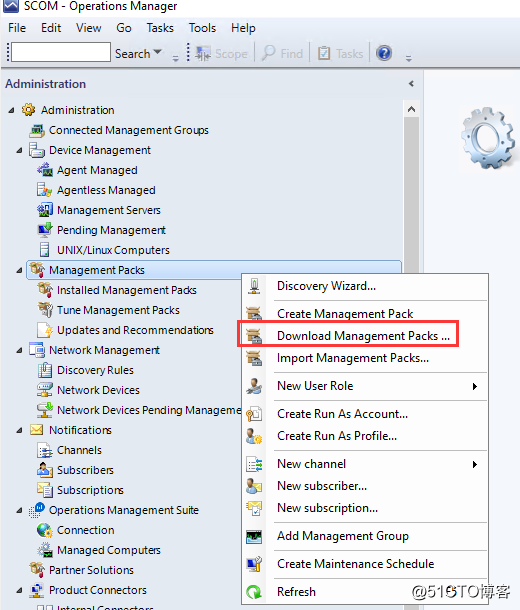Open the View menu
This screenshot has height=610, width=520.
[x=89, y=28]
